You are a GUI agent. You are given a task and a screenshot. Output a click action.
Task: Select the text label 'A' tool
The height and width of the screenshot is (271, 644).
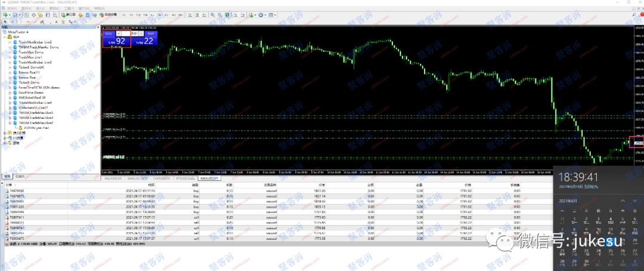pos(56,22)
